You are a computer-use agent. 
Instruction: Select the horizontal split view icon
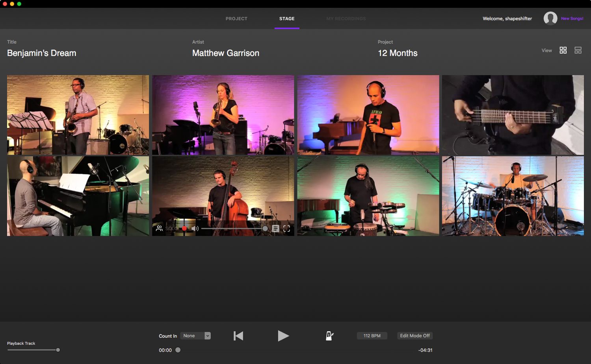point(578,50)
